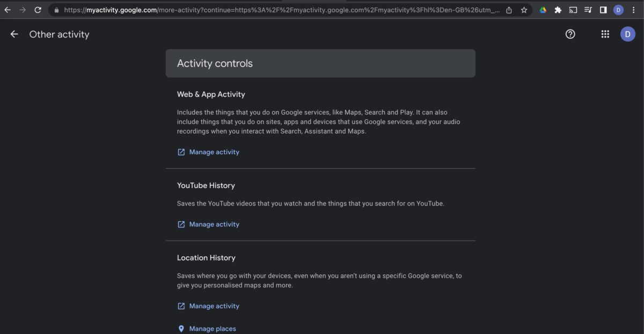
Task: Open the Chrome three-dot menu
Action: pyautogui.click(x=633, y=10)
